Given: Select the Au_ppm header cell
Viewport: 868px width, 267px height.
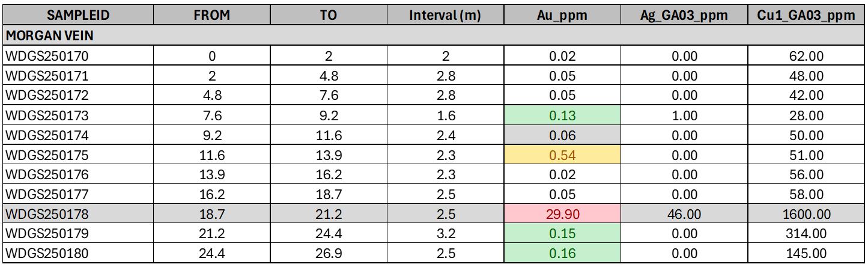Looking at the screenshot, I should coord(562,16).
